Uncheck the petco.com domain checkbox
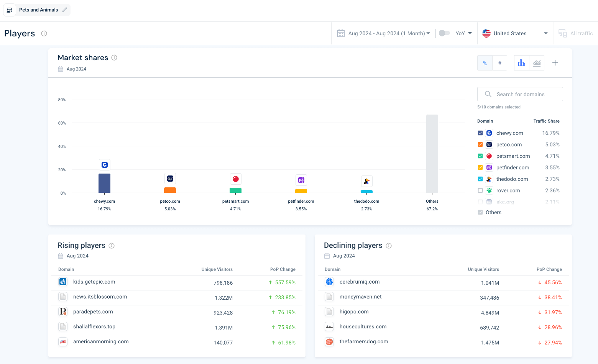598x364 pixels. pos(480,144)
